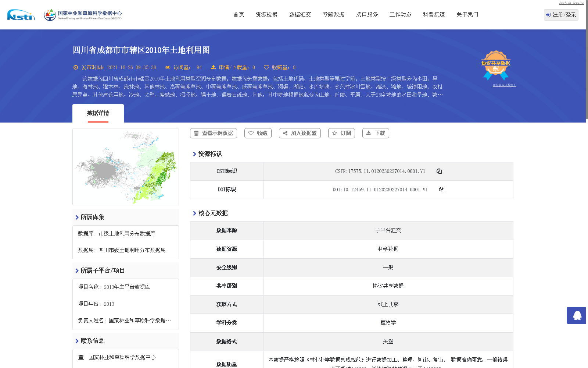
Task: Open 首页 in the navigation menu
Action: [239, 15]
